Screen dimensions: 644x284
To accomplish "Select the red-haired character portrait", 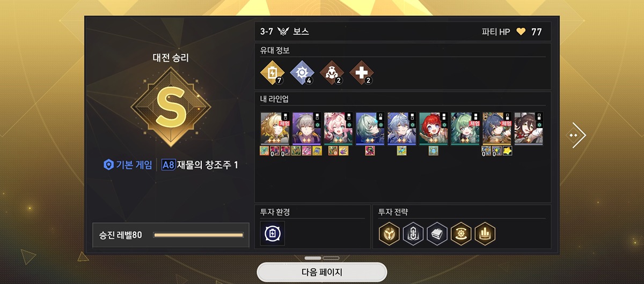I will pyautogui.click(x=433, y=129).
